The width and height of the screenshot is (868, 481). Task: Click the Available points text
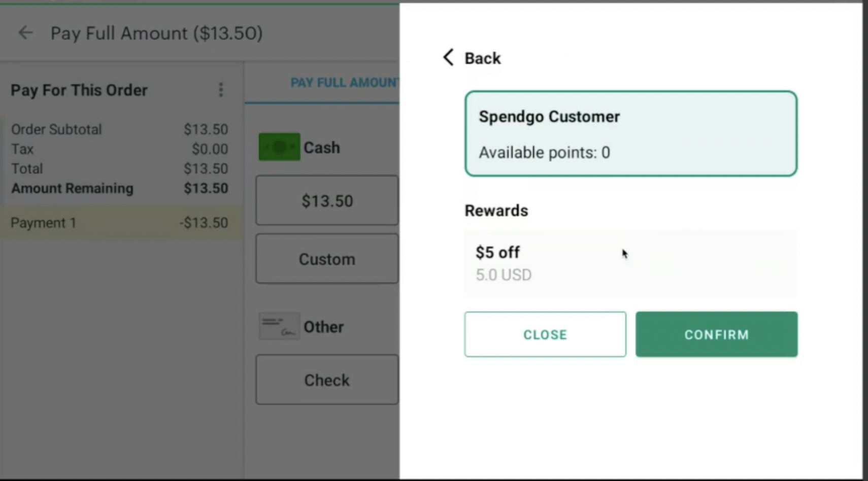[x=544, y=153]
